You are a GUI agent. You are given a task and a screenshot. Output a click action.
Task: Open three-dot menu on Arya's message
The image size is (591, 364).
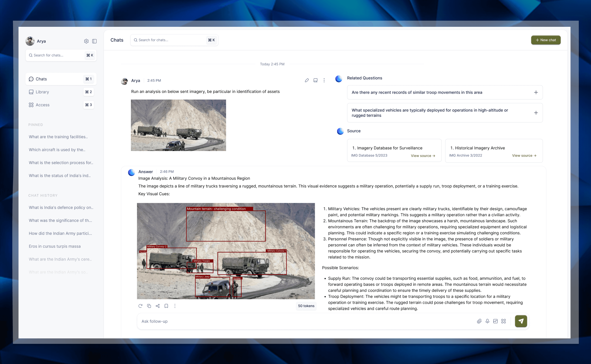click(x=324, y=80)
